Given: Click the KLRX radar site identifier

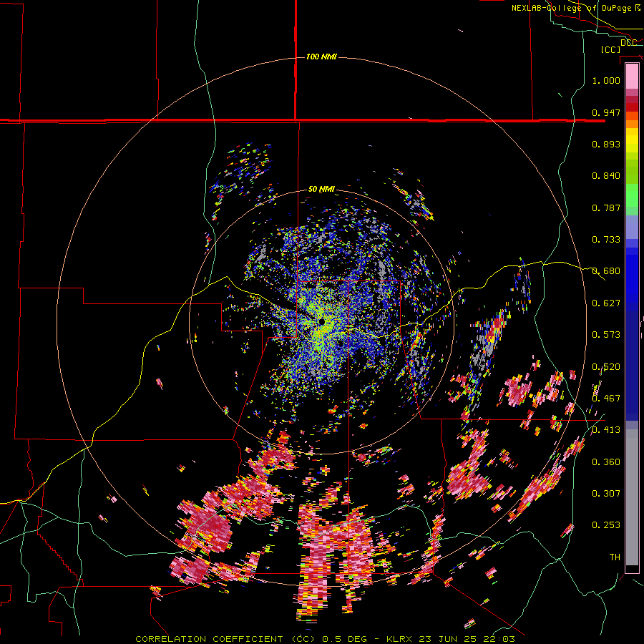Looking at the screenshot, I should [x=400, y=639].
